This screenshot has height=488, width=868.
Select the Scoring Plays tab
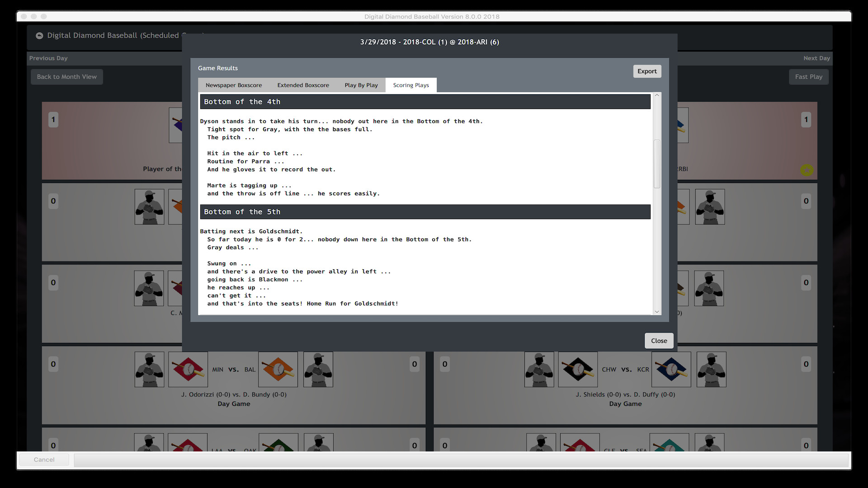point(410,85)
